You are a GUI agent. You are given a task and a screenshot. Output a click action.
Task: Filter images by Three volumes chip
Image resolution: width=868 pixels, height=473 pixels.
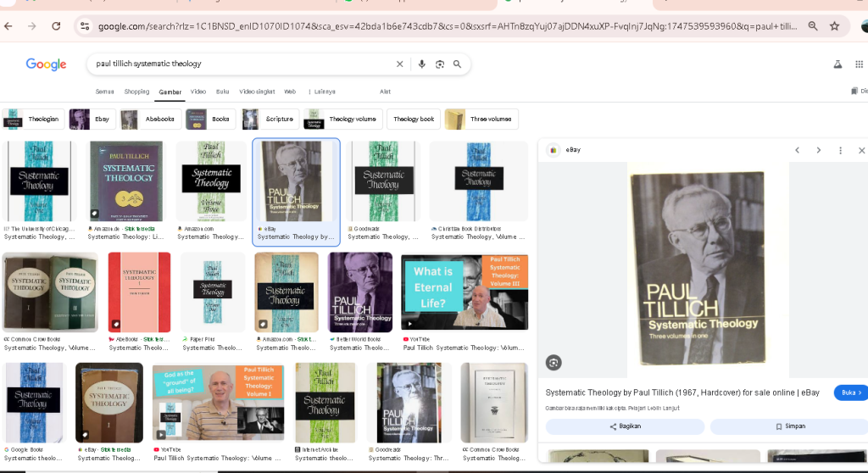[481, 119]
